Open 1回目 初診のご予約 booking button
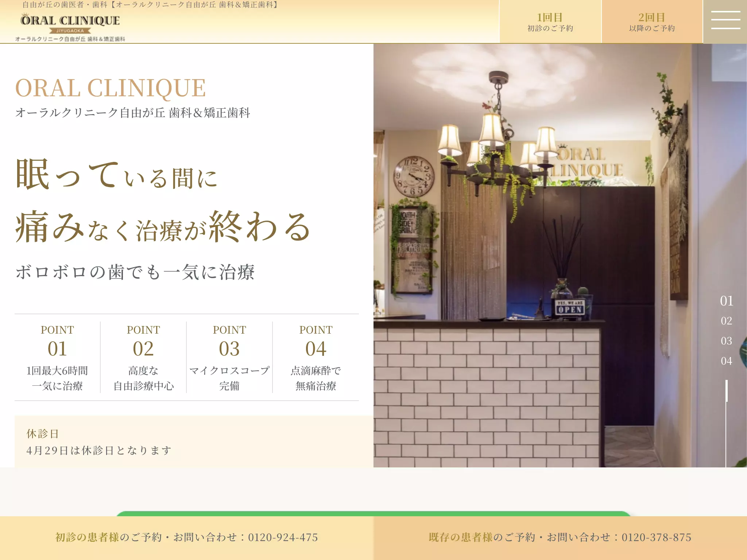747x560 pixels. pyautogui.click(x=550, y=22)
